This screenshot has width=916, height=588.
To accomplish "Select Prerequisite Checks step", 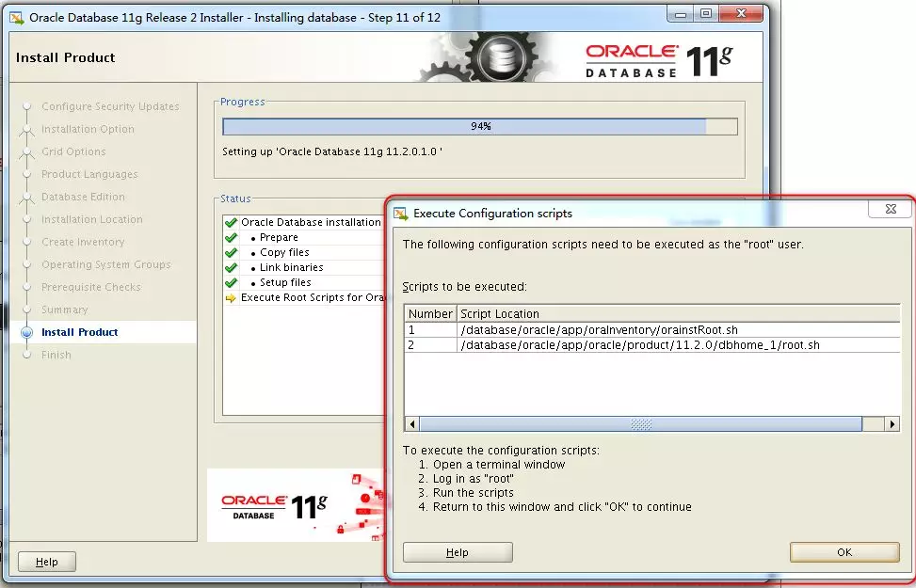I will tap(91, 287).
